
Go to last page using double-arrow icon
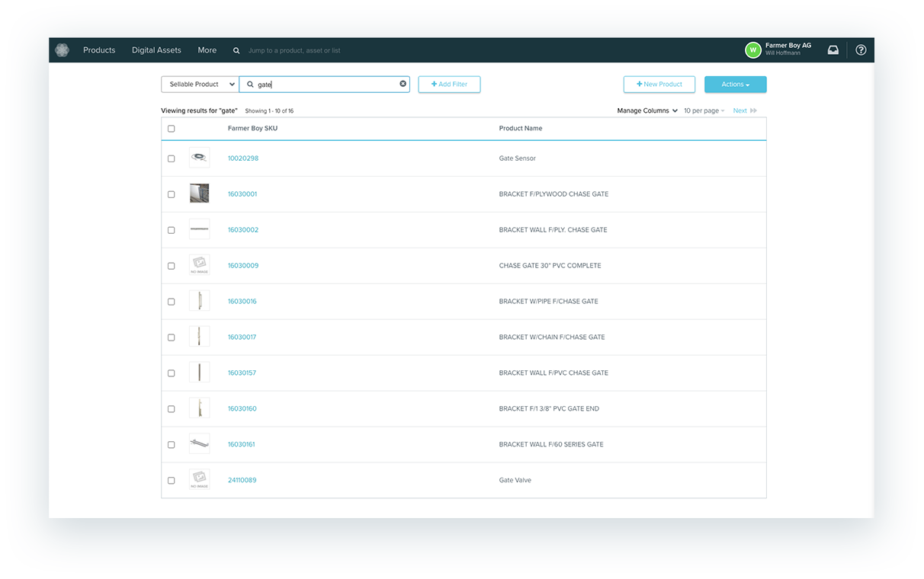(754, 111)
